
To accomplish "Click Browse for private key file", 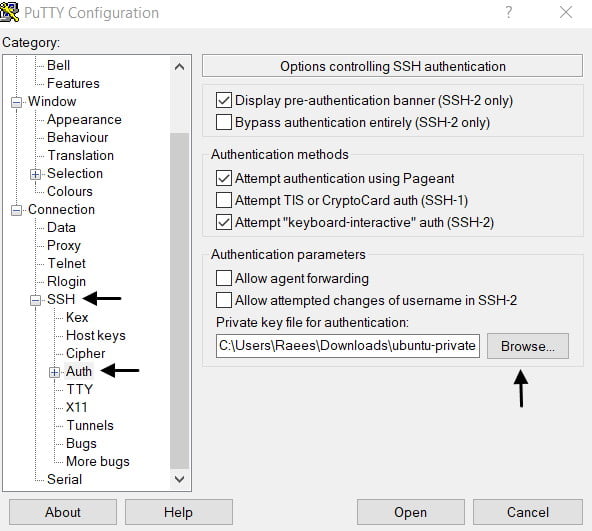I will click(528, 346).
